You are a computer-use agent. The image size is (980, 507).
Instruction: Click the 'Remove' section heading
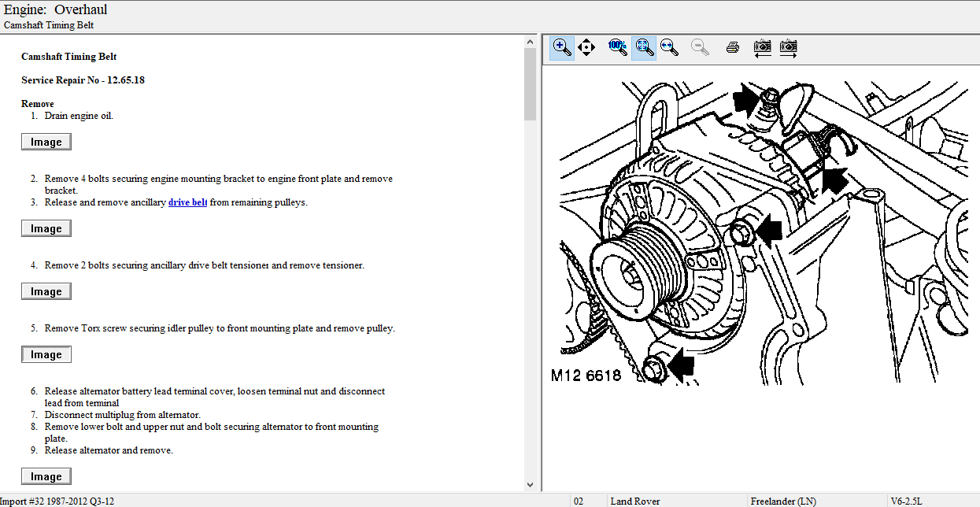[38, 104]
